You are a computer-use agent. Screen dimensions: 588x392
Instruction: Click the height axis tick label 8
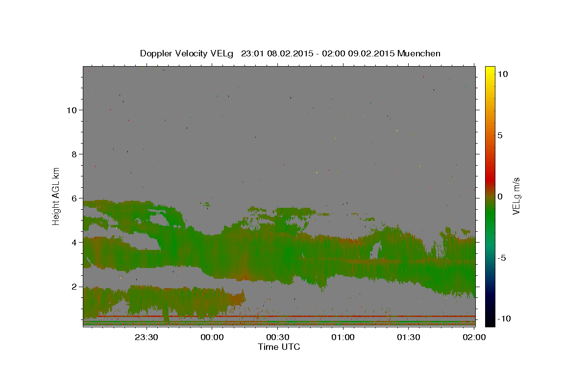pyautogui.click(x=75, y=154)
